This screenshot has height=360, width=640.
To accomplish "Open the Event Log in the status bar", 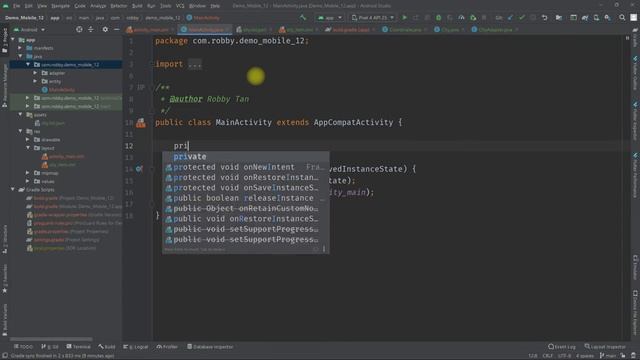I will pos(562,347).
